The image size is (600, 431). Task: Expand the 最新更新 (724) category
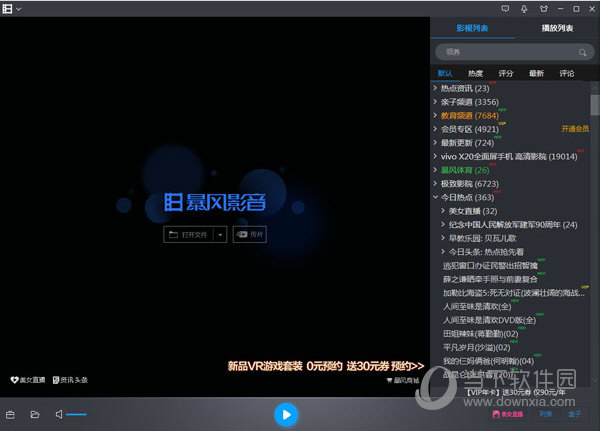tap(435, 143)
